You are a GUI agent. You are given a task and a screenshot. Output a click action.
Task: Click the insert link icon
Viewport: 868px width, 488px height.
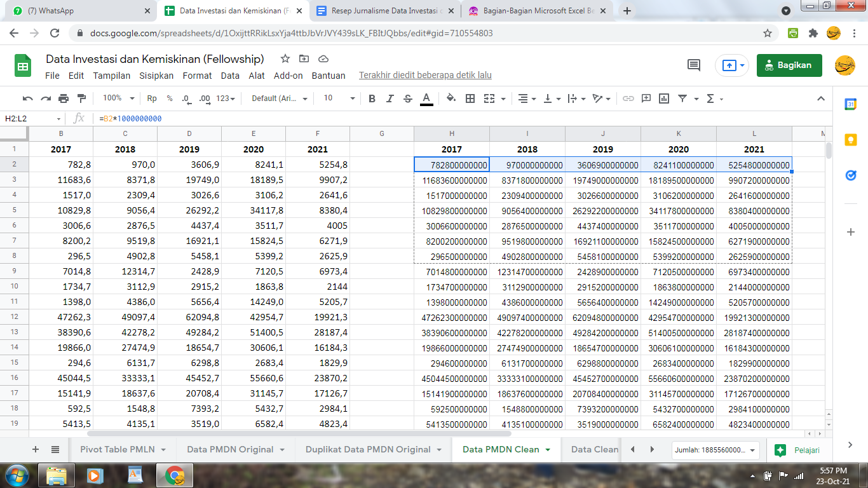click(x=628, y=98)
